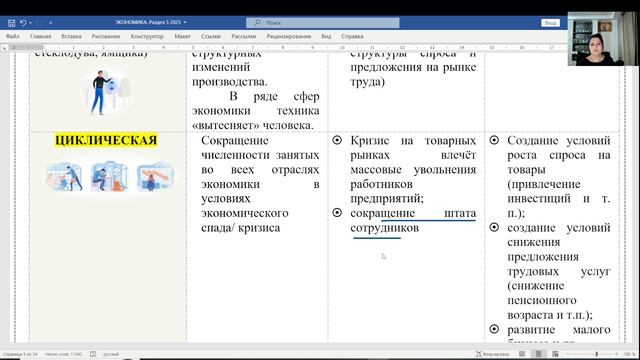Click the word 'инвестиций' in the right column
This screenshot has height=360, width=640.
[x=539, y=199]
